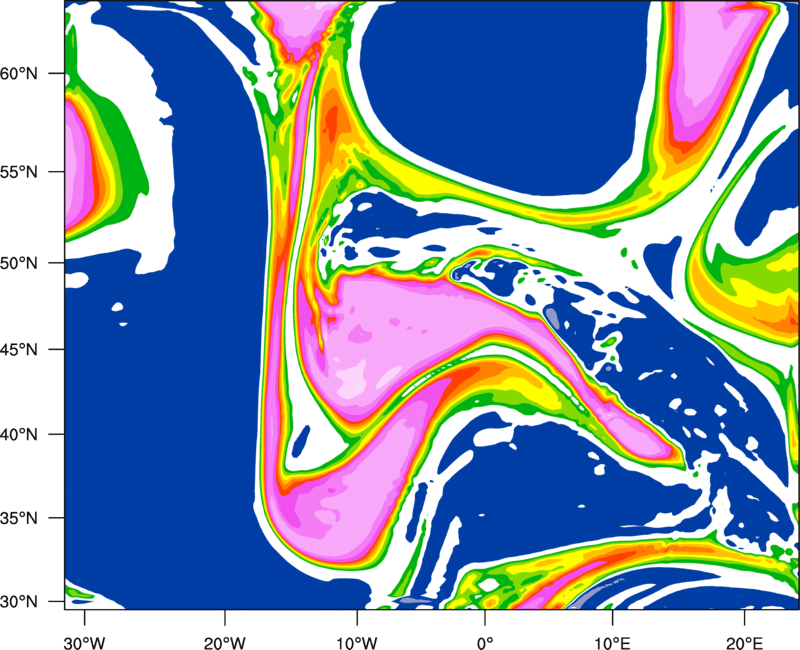Click the 50°N latitude label
Viewport: 800px width, 650px height.
coord(19,263)
